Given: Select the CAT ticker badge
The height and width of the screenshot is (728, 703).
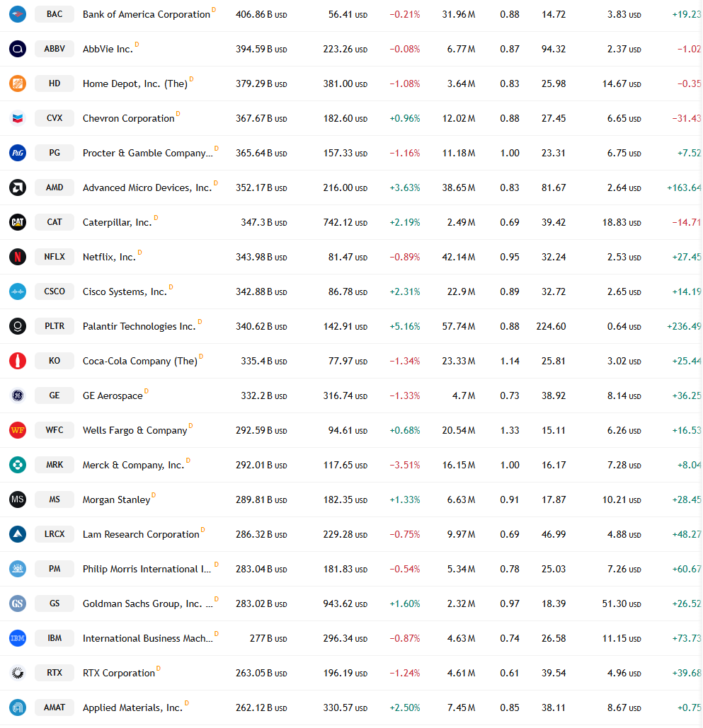Looking at the screenshot, I should point(55,222).
